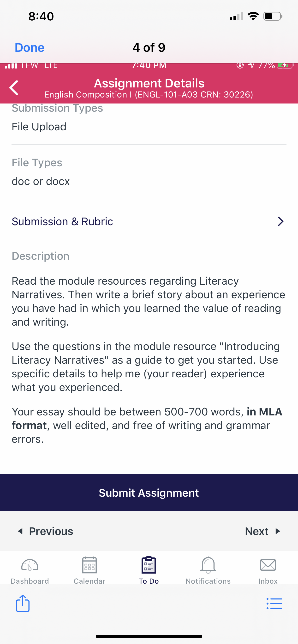Tap the 4 of 9 page indicator

pyautogui.click(x=149, y=47)
